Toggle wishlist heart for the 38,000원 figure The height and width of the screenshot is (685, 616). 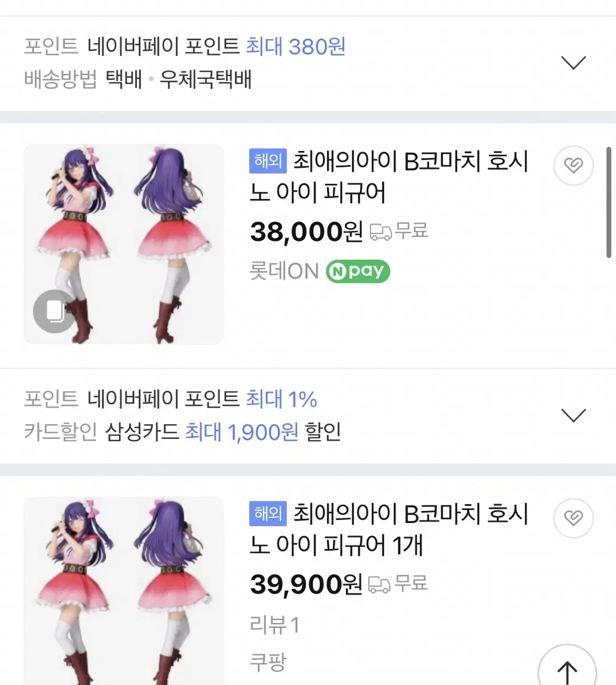573,166
